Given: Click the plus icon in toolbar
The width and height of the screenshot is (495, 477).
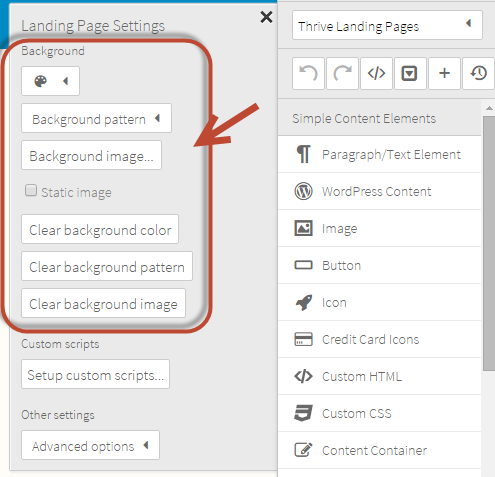Looking at the screenshot, I should pyautogui.click(x=444, y=73).
